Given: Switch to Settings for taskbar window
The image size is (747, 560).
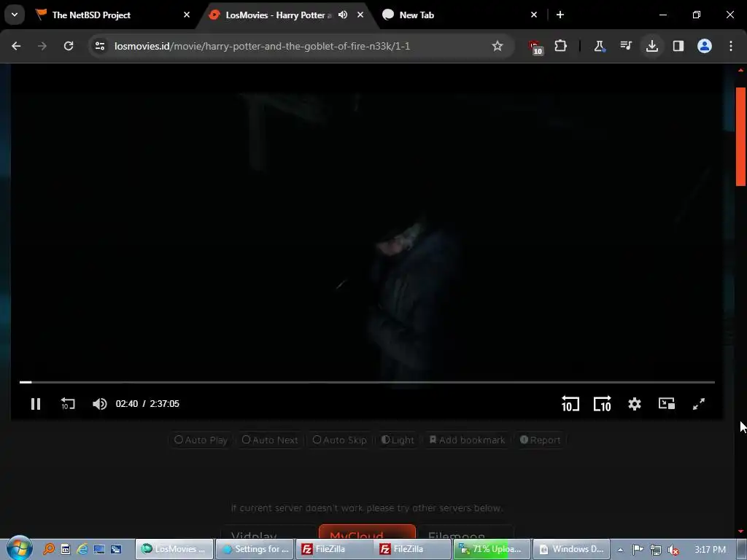Looking at the screenshot, I should click(x=255, y=549).
